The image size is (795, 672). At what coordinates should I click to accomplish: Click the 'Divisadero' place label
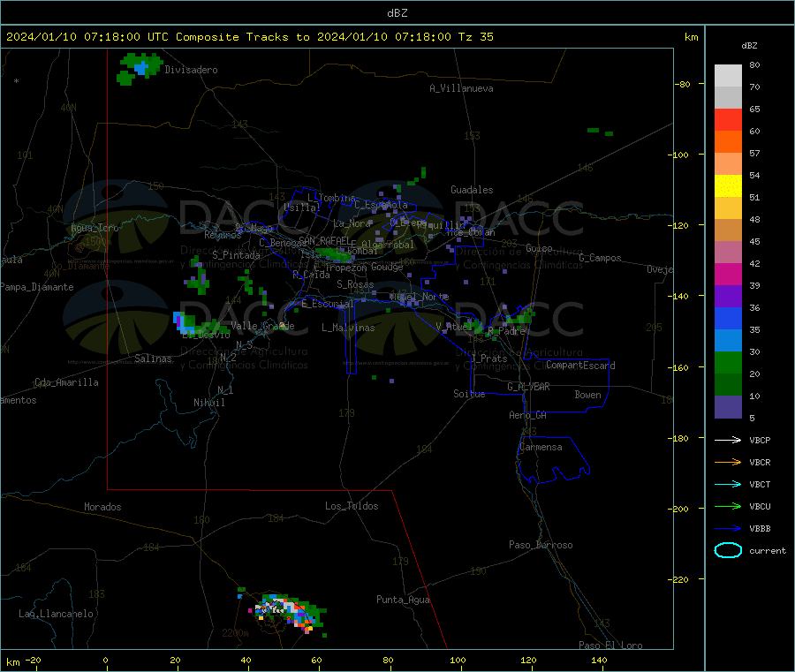click(x=191, y=70)
